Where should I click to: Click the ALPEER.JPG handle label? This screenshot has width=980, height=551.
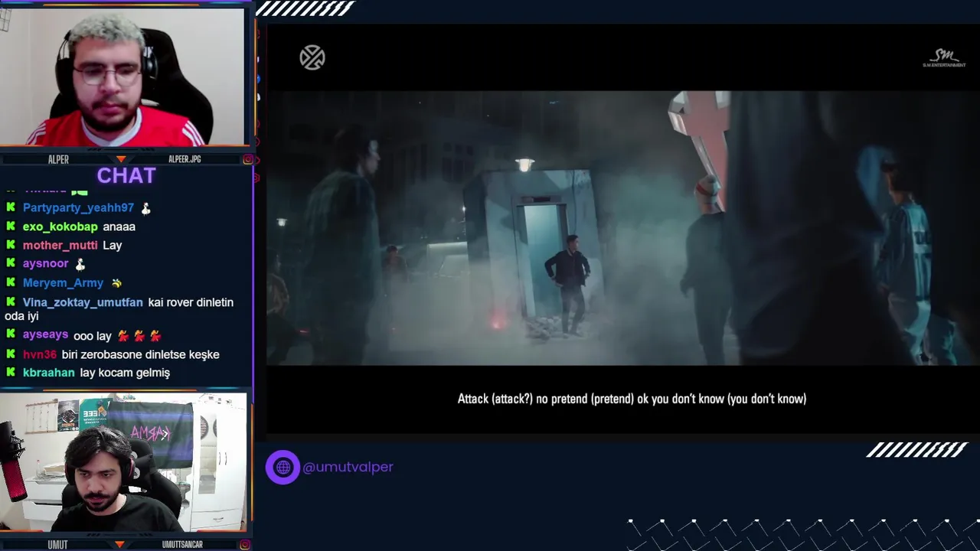185,159
